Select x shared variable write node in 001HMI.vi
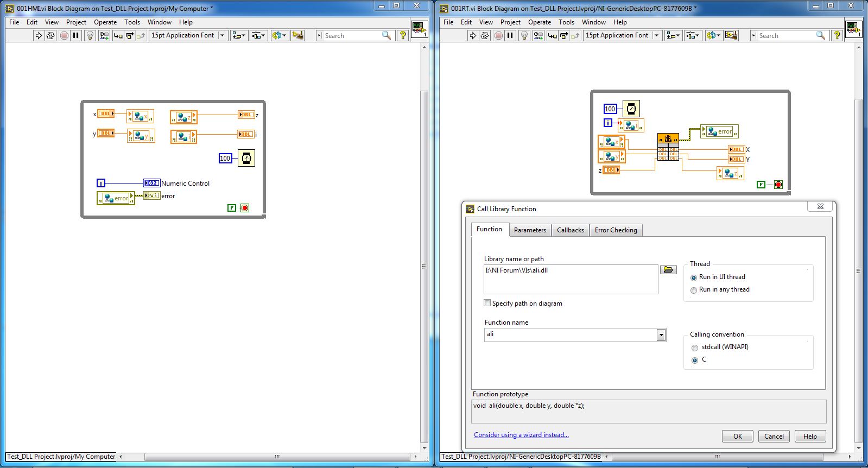Screen dimensions: 868x468 click(x=141, y=116)
